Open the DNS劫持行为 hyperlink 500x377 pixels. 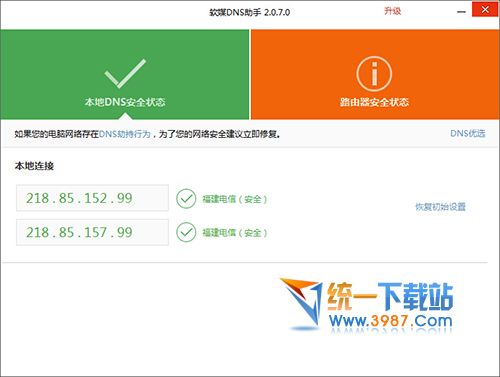(x=125, y=134)
